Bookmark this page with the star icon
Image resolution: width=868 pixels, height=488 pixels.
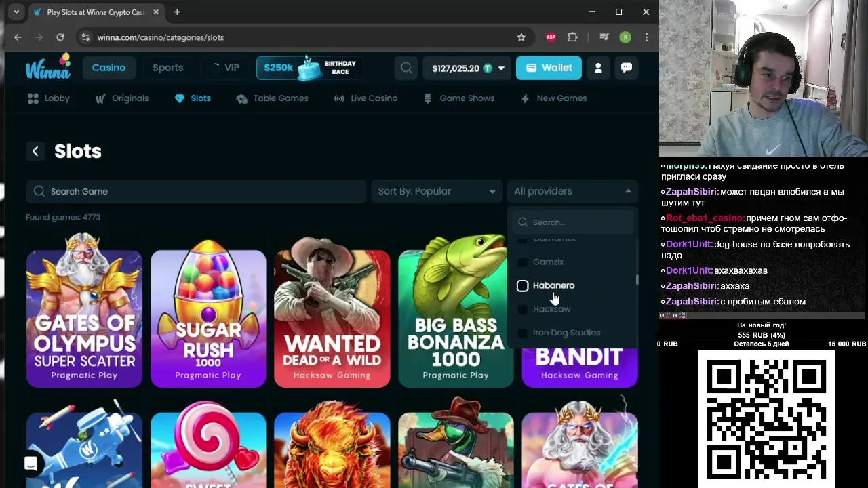(x=521, y=37)
